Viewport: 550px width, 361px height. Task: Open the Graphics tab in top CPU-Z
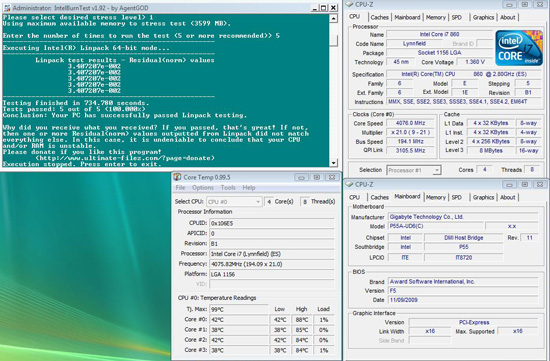[483, 17]
